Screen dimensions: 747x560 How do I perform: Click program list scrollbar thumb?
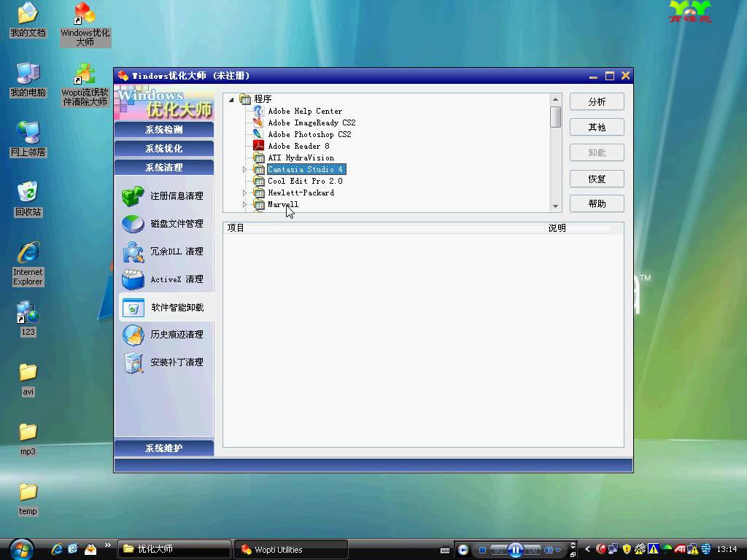tap(555, 117)
